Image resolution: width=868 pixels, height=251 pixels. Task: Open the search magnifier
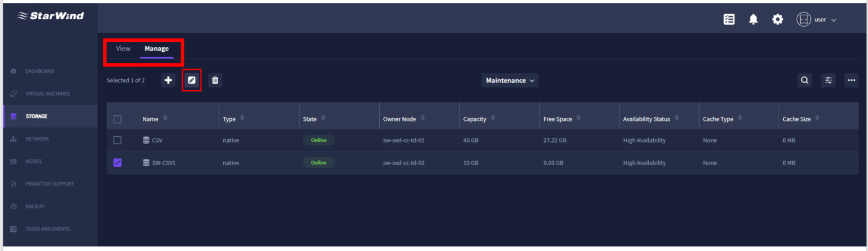804,80
